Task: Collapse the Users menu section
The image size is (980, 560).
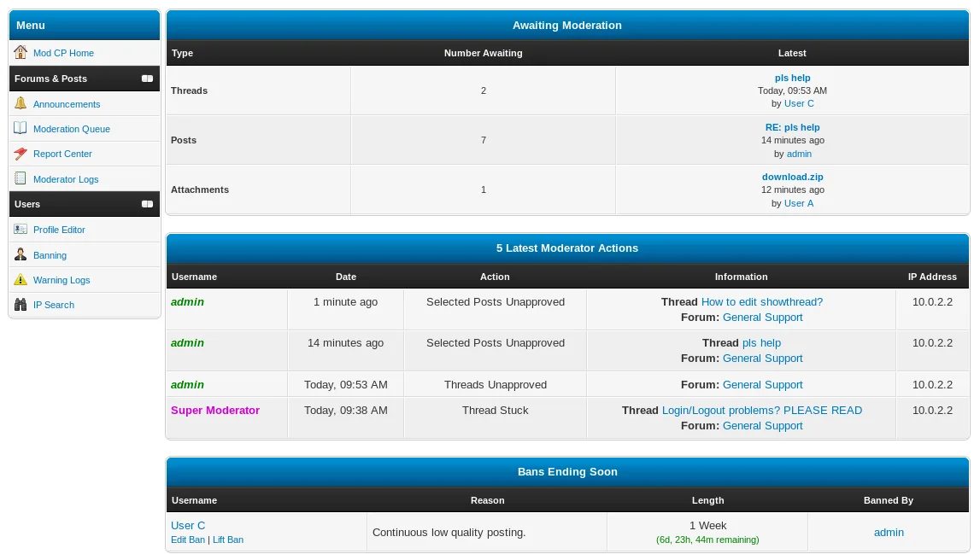Action: [x=148, y=204]
